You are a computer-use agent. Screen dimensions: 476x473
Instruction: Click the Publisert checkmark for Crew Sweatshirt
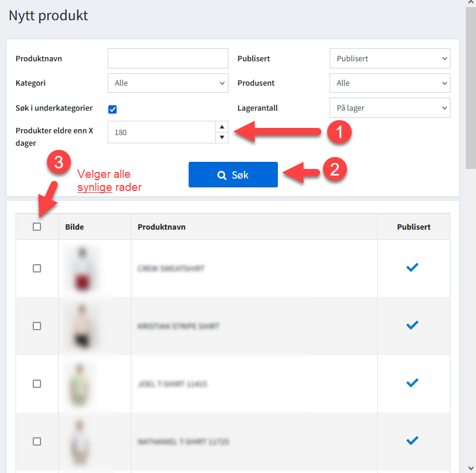pyautogui.click(x=412, y=268)
